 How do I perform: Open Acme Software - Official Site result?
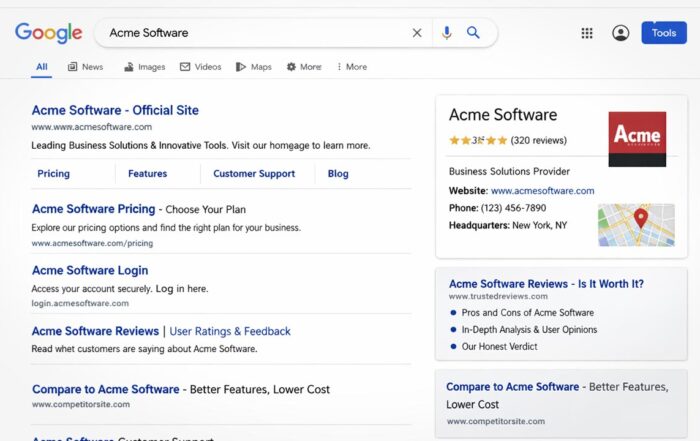(115, 110)
